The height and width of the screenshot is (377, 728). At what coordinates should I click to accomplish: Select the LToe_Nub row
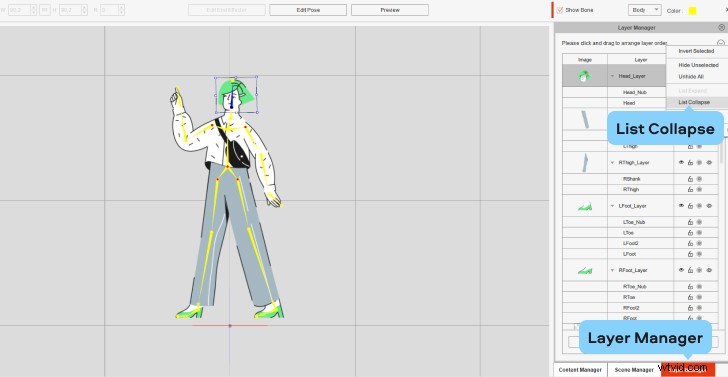click(634, 222)
